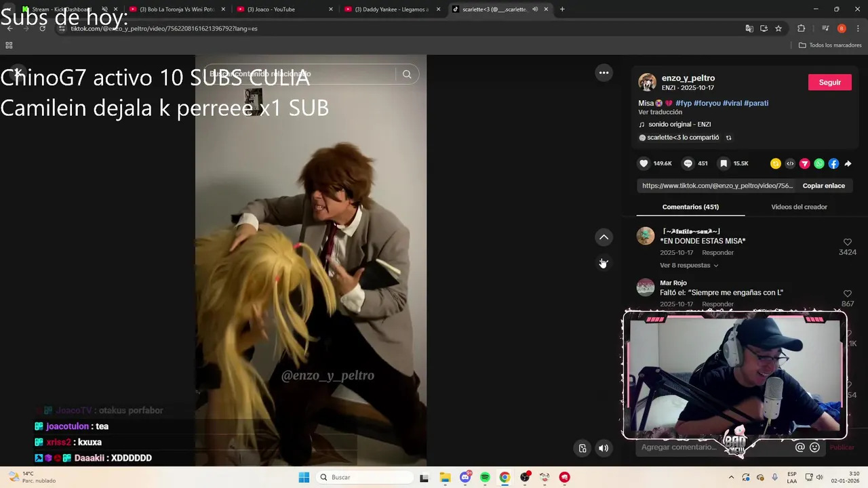The image size is (868, 488).
Task: Switch to 'Daddy Yankee - Llegamos' tab
Action: point(391,9)
